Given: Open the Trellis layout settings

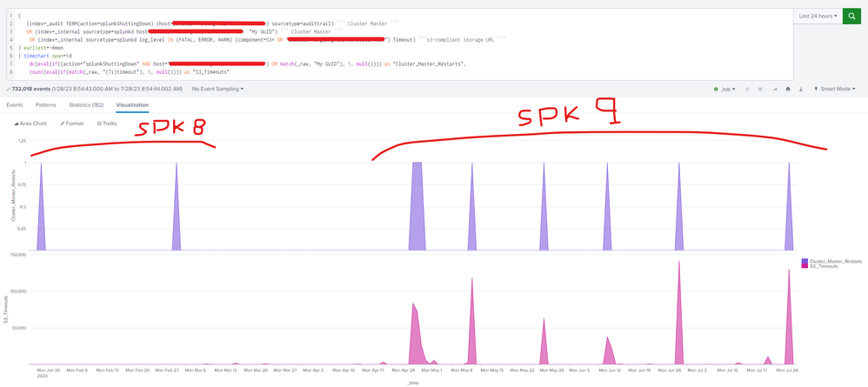Looking at the screenshot, I should (x=107, y=123).
